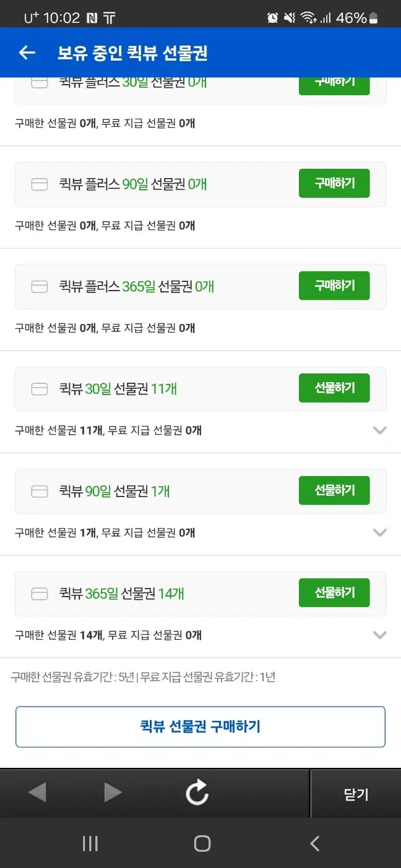Reload the page with the refresh icon
The height and width of the screenshot is (868, 401).
pos(197,793)
